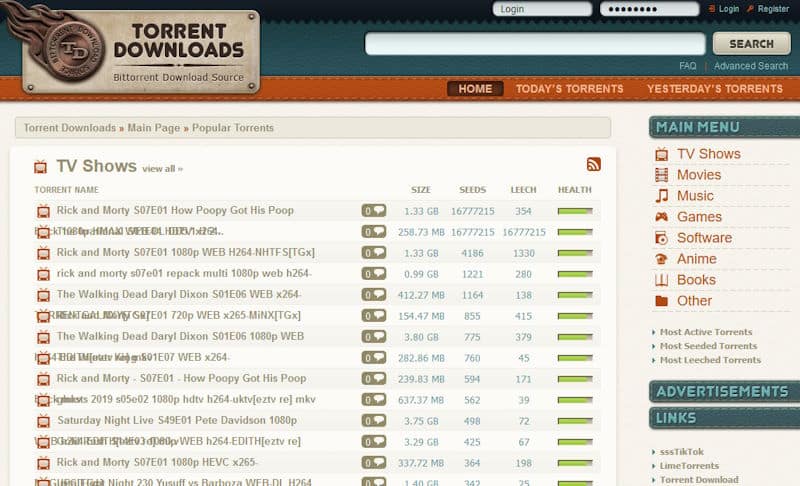Open comments bubble for the 282.86 MB torrent

pos(374,357)
